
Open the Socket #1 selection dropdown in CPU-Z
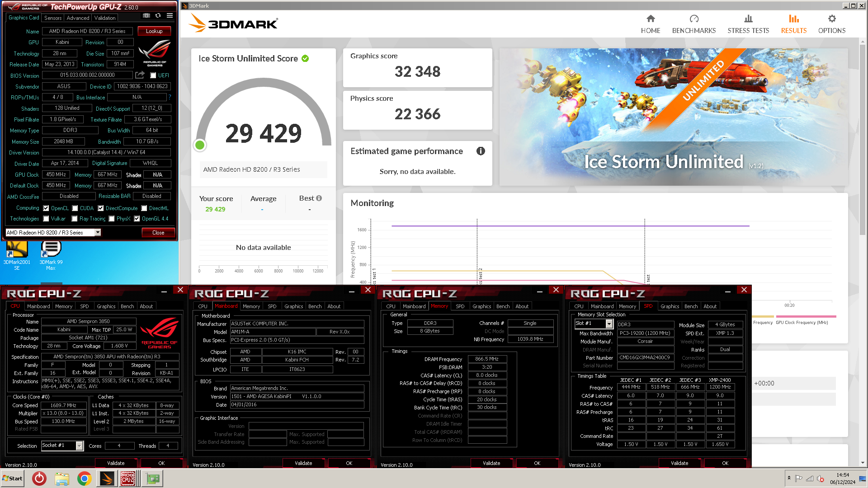80,446
